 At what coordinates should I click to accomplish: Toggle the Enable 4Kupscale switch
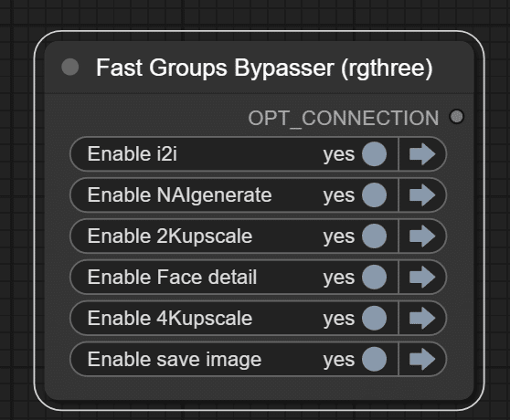pyautogui.click(x=374, y=318)
